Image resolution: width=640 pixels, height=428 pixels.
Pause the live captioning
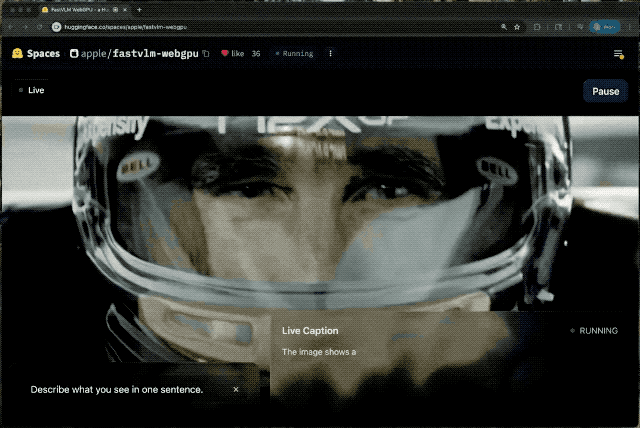605,91
